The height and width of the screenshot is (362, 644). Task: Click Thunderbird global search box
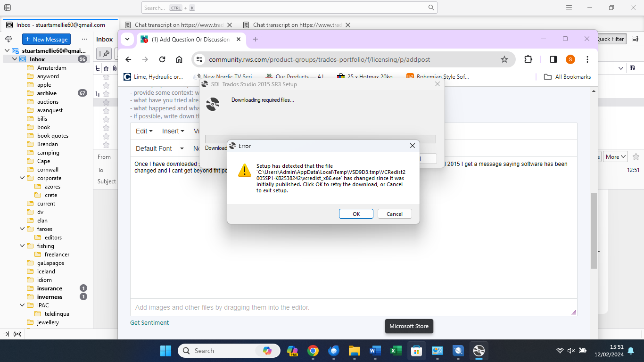click(x=289, y=8)
